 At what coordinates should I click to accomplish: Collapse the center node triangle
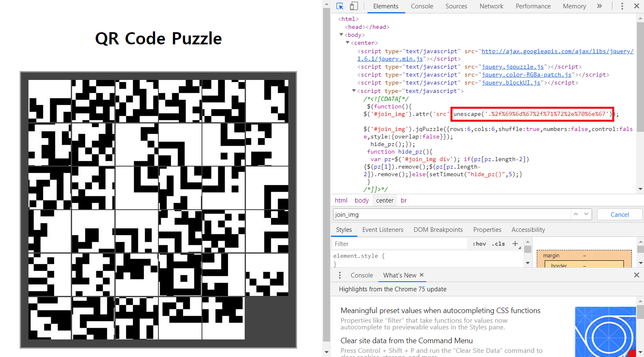tap(347, 43)
